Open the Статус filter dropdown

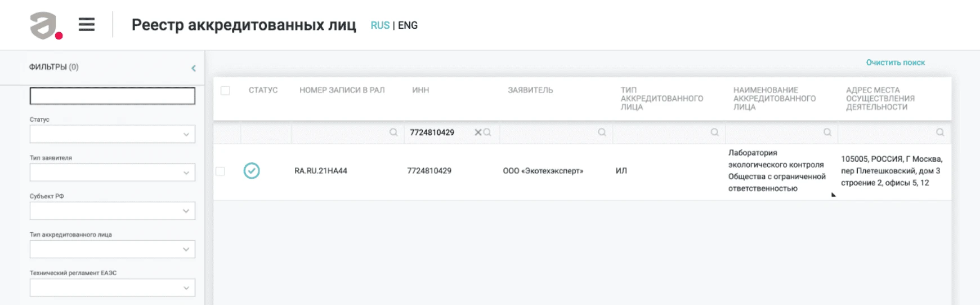[x=113, y=134]
